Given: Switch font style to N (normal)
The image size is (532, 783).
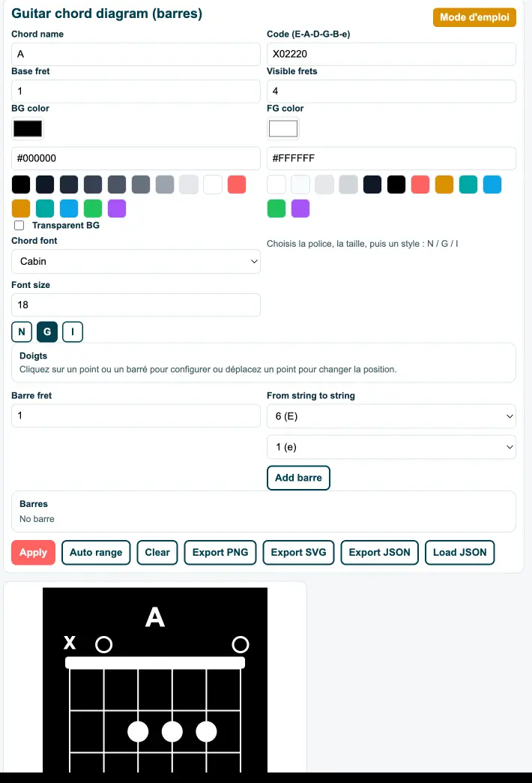Looking at the screenshot, I should [x=21, y=331].
